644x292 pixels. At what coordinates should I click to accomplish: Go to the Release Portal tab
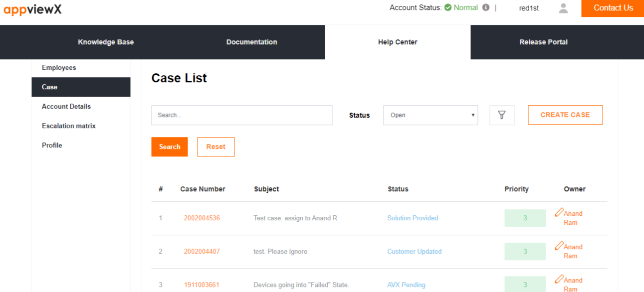coord(543,42)
